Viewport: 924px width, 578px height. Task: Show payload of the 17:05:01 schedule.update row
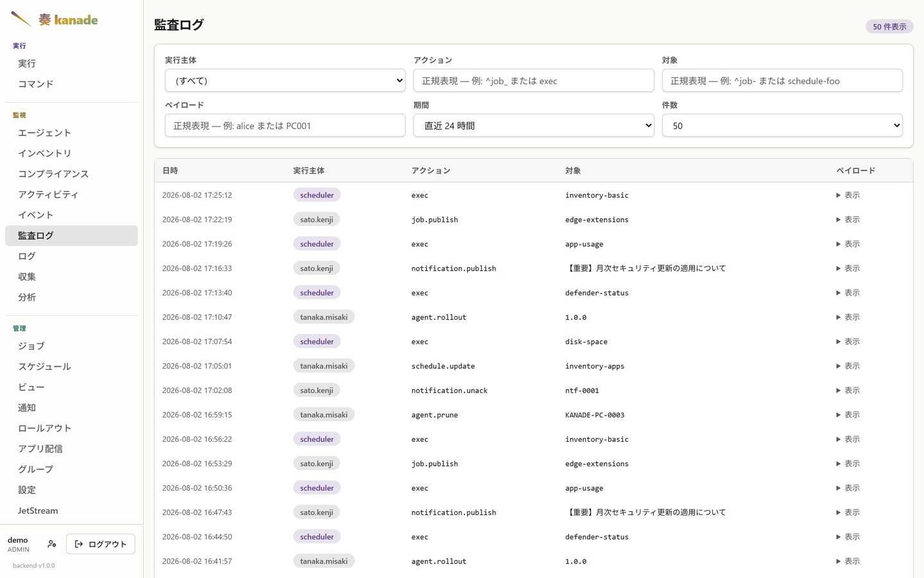pyautogui.click(x=848, y=366)
